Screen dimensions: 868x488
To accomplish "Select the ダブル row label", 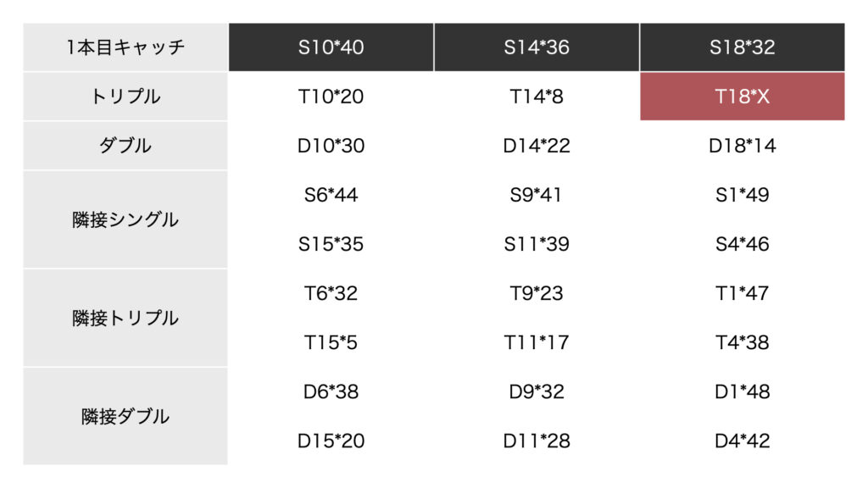I will click(125, 146).
